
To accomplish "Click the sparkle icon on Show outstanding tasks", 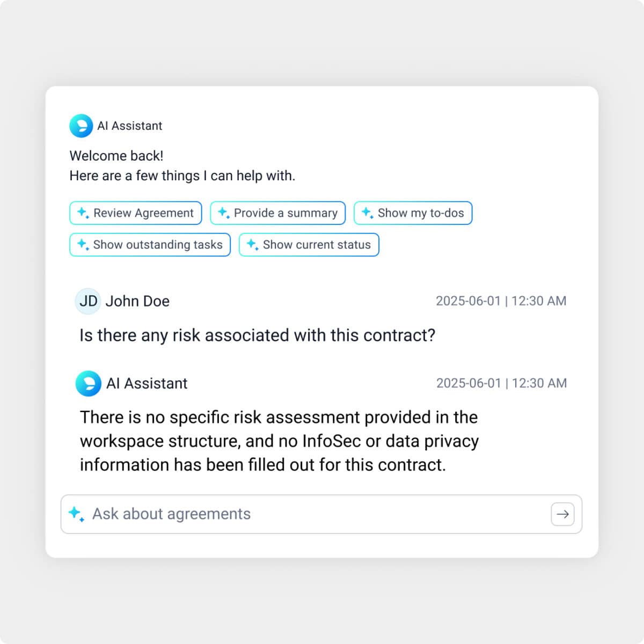I will [x=83, y=245].
